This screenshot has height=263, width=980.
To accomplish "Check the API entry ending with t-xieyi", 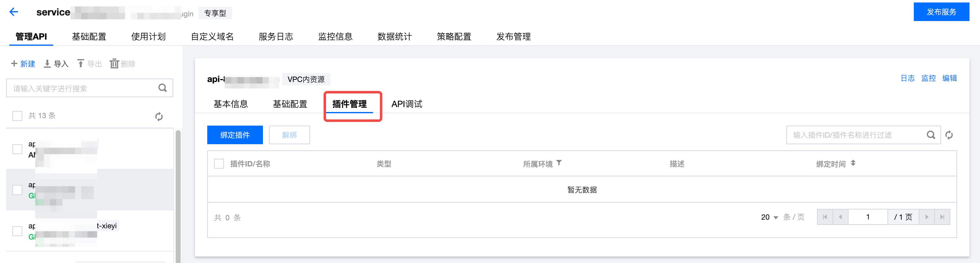I will click(18, 231).
